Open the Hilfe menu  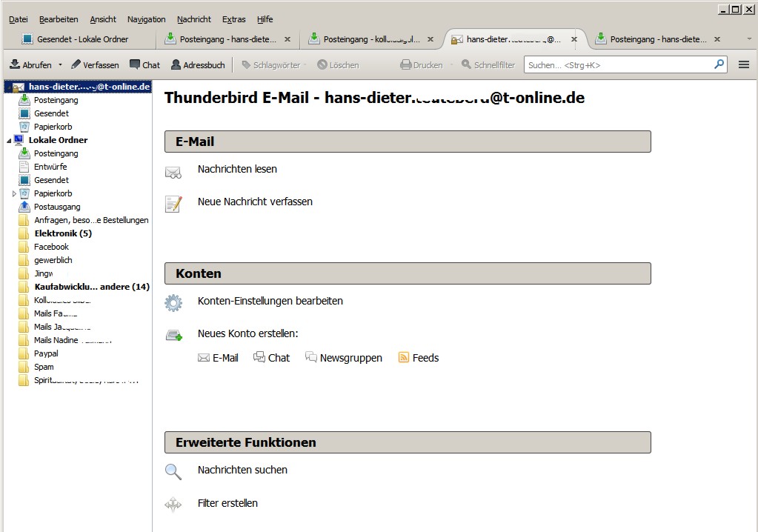pos(265,19)
